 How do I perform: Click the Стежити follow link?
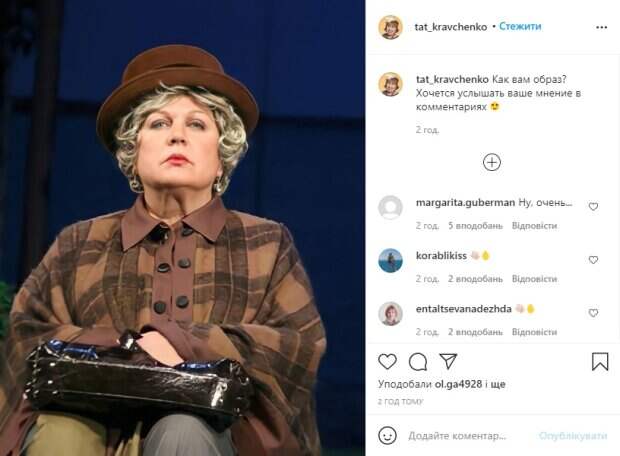tap(520, 26)
